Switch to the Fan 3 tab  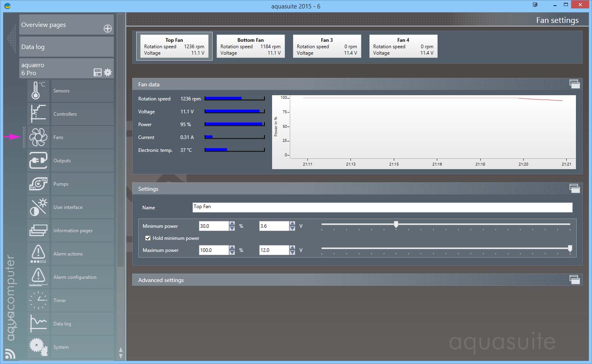click(x=327, y=46)
